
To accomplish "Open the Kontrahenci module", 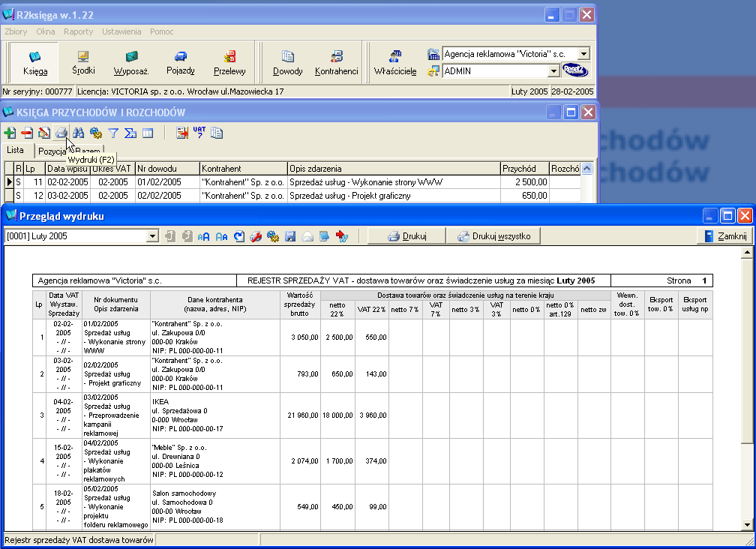I will (337, 63).
